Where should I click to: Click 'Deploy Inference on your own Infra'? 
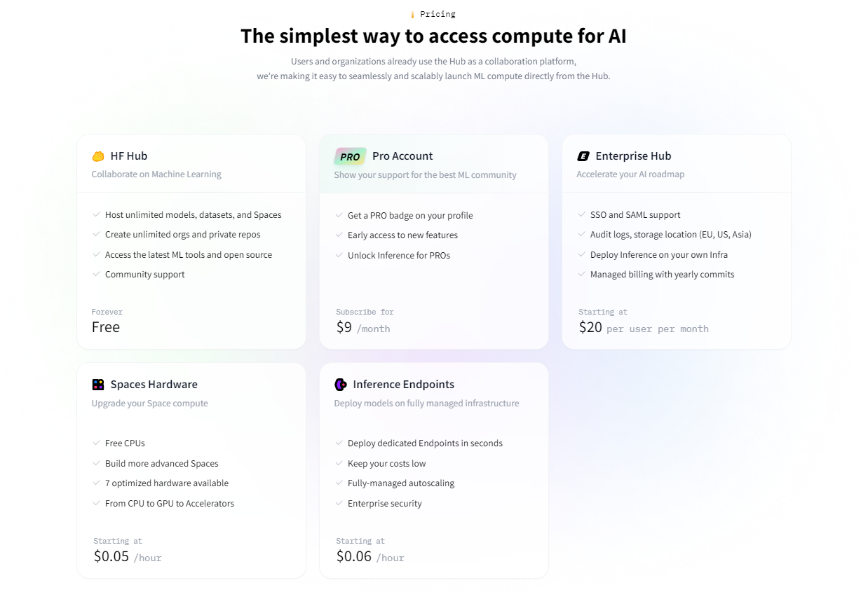pos(659,255)
